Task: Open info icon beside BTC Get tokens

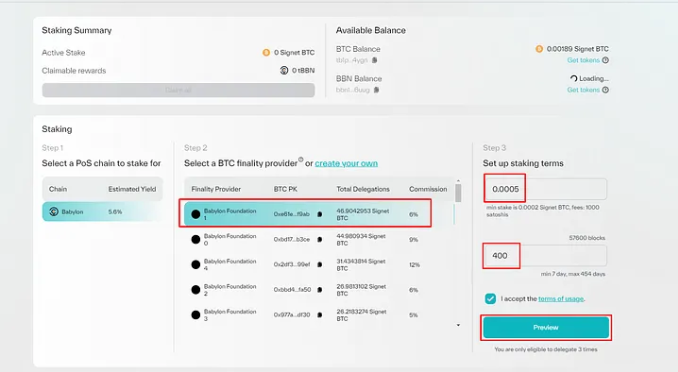Action: click(x=605, y=60)
